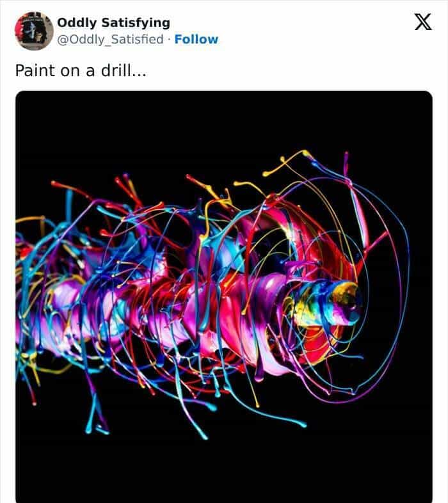Click the "Paint on a drill..." tweet text

[81, 70]
